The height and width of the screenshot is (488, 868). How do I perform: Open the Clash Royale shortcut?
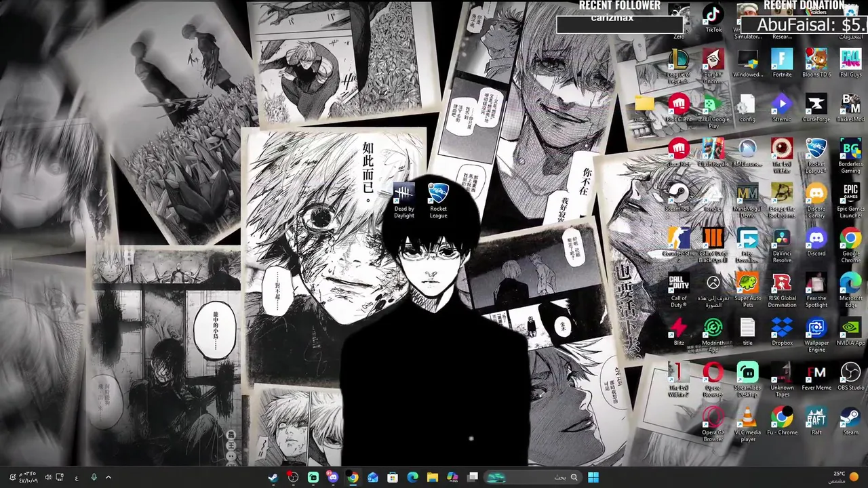pos(713,153)
